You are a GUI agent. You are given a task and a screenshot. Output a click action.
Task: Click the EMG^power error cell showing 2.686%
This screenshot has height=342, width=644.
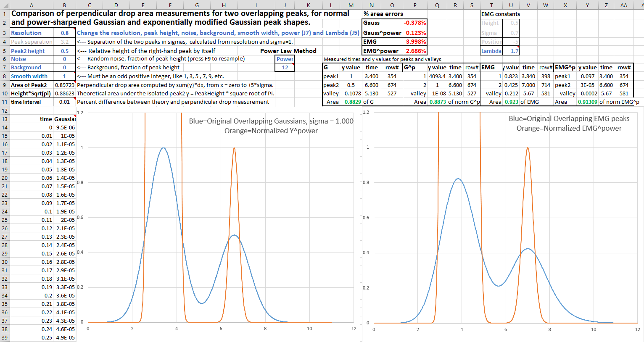click(x=415, y=51)
